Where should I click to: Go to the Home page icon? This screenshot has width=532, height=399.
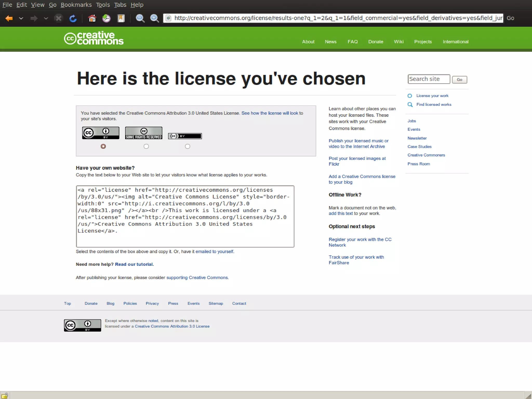click(92, 18)
